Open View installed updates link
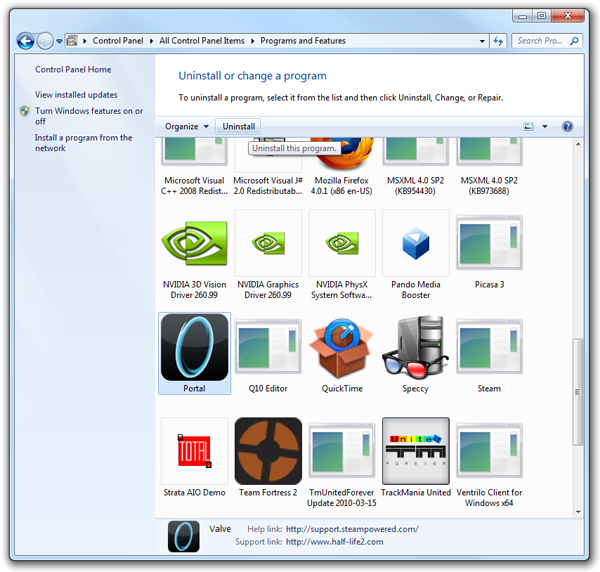600x572 pixels. pyautogui.click(x=76, y=95)
